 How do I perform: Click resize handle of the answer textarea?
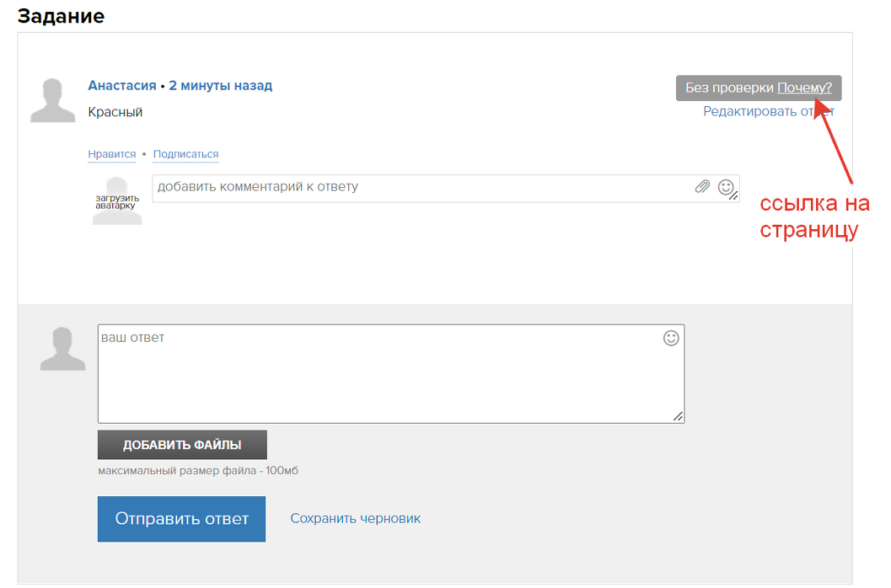[678, 416]
